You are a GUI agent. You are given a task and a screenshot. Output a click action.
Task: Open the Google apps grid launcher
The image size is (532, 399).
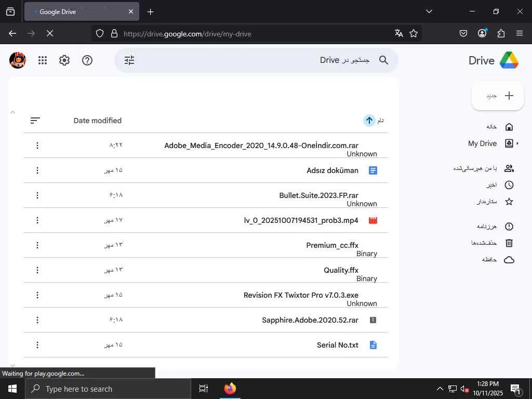(43, 60)
